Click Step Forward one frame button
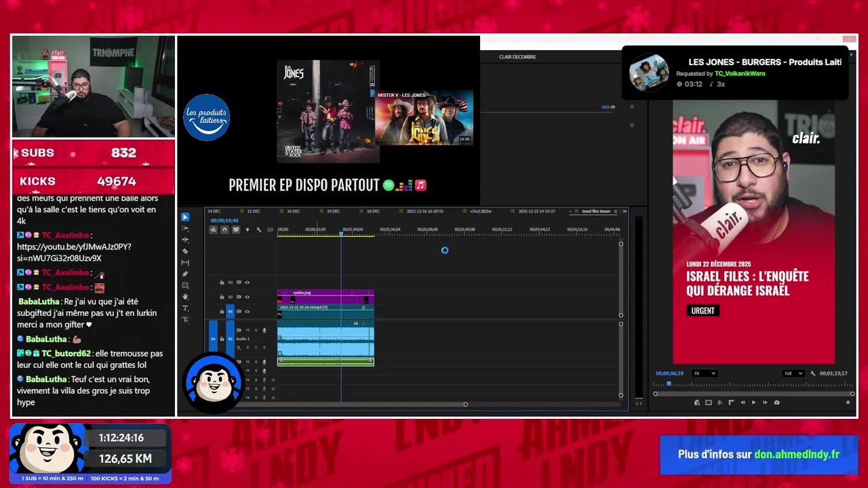This screenshot has width=868, height=488. (765, 403)
